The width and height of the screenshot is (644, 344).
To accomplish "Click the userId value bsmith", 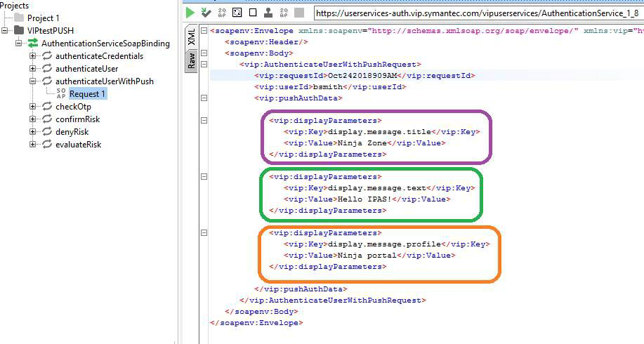I will click(x=328, y=87).
